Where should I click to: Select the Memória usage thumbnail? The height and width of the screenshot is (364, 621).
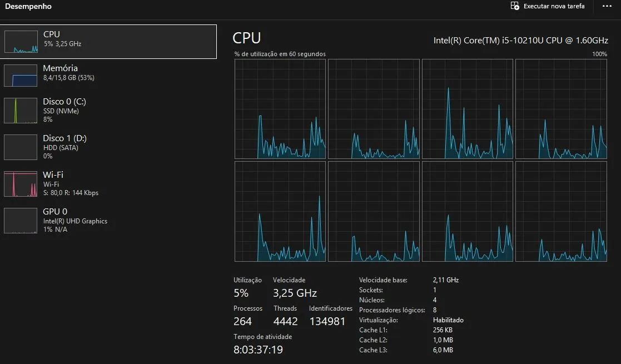(x=21, y=75)
